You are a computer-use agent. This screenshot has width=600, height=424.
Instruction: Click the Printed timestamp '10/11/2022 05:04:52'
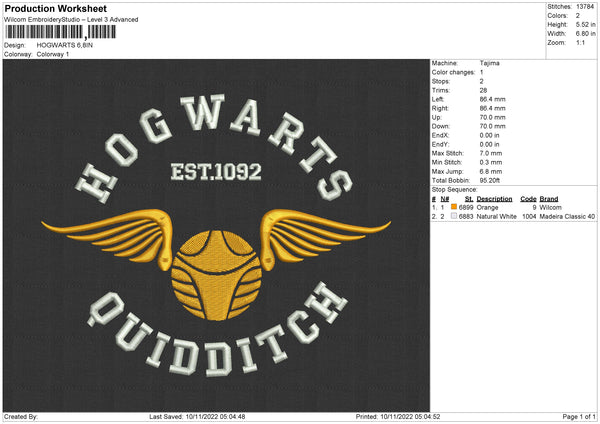410,417
